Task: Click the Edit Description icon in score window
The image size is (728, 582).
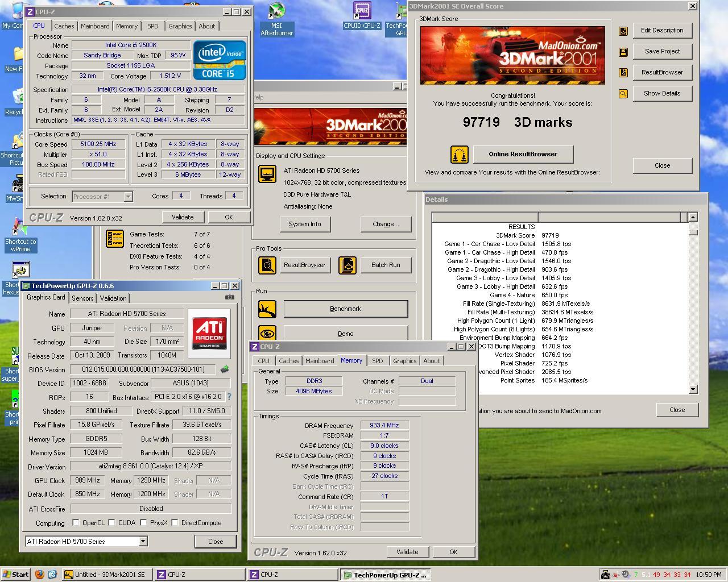Action: (x=623, y=31)
